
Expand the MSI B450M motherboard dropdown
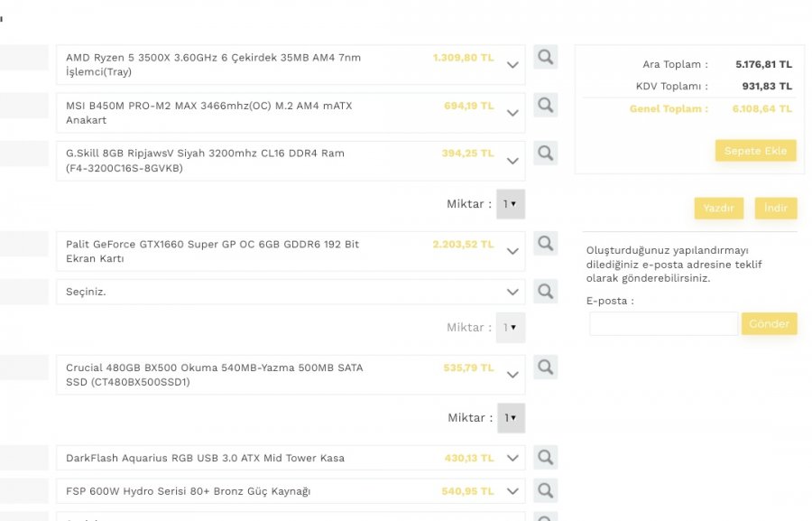click(512, 113)
